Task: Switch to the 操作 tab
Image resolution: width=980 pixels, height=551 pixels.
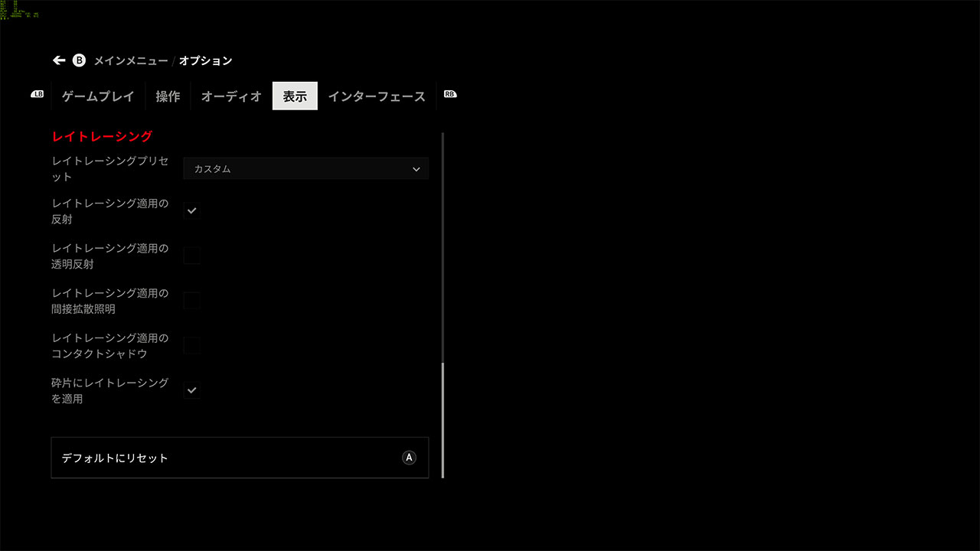Action: [x=168, y=96]
